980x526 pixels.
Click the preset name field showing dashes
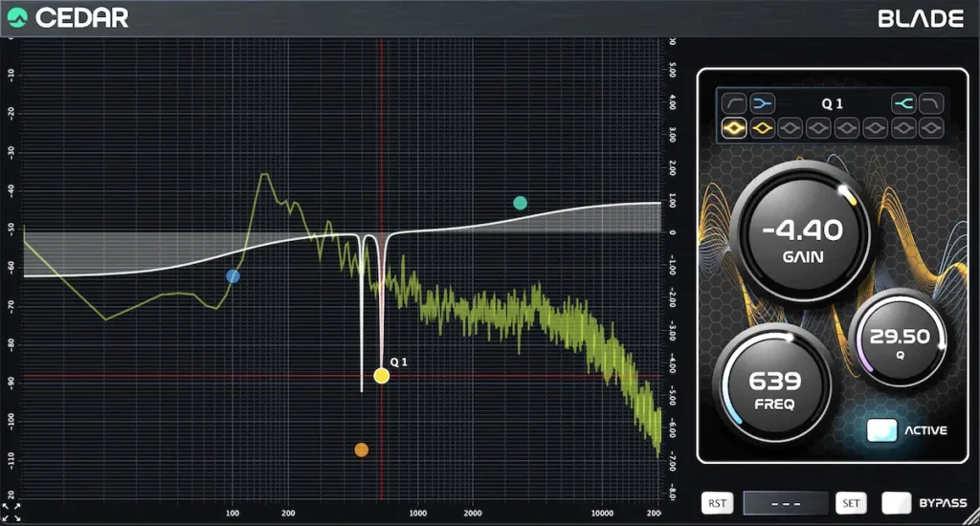tap(785, 503)
